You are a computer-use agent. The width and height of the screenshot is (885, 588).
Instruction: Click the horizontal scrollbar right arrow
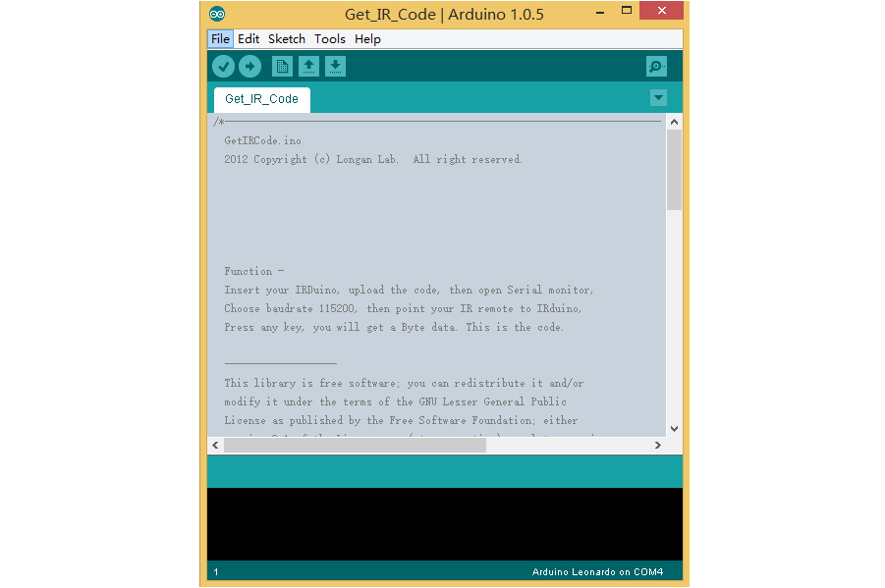(657, 446)
